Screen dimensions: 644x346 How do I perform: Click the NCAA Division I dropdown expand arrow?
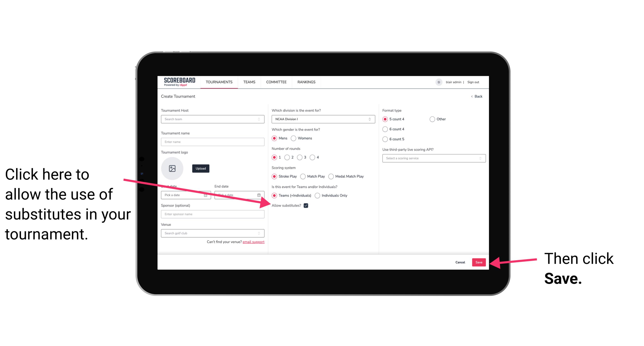coord(370,119)
